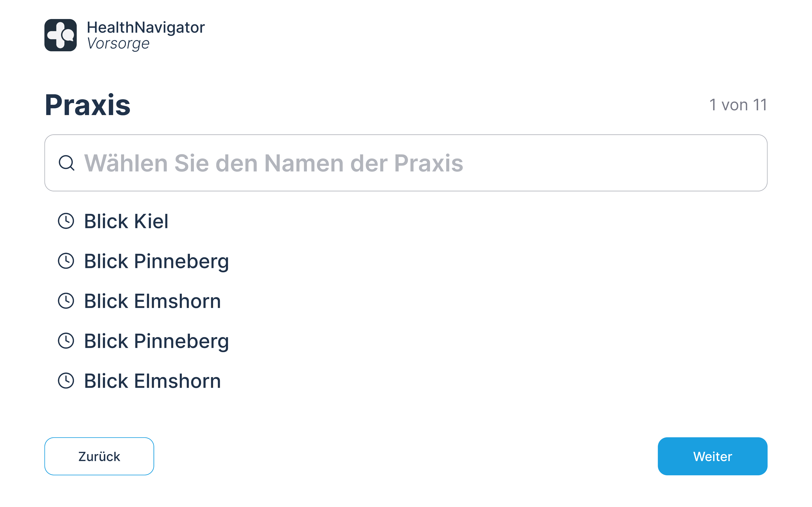The width and height of the screenshot is (812, 507).
Task: Click the Vorsorge subtitle text
Action: [x=118, y=44]
